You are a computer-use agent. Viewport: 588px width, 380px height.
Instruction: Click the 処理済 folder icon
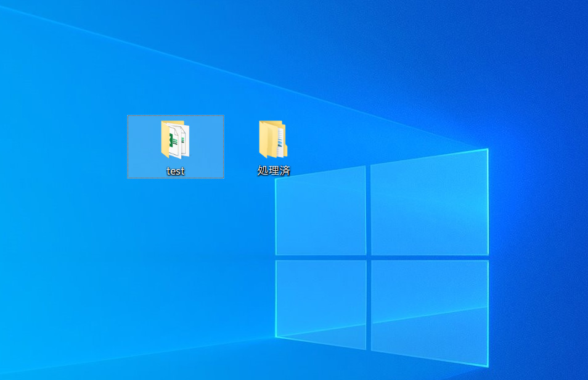click(x=273, y=139)
